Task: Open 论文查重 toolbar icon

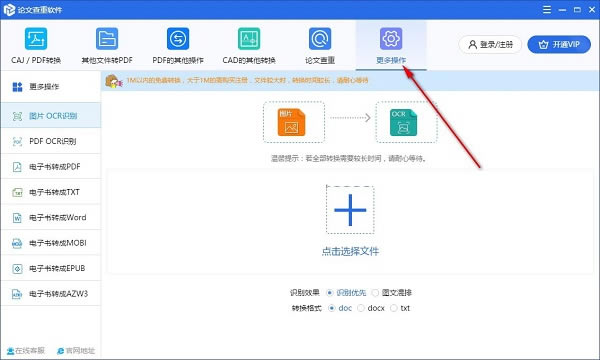Action: [x=320, y=39]
